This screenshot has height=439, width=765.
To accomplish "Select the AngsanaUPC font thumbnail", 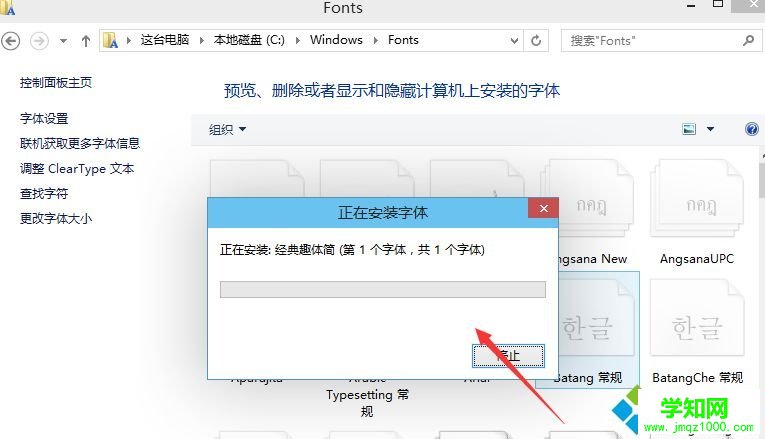I will click(x=697, y=199).
